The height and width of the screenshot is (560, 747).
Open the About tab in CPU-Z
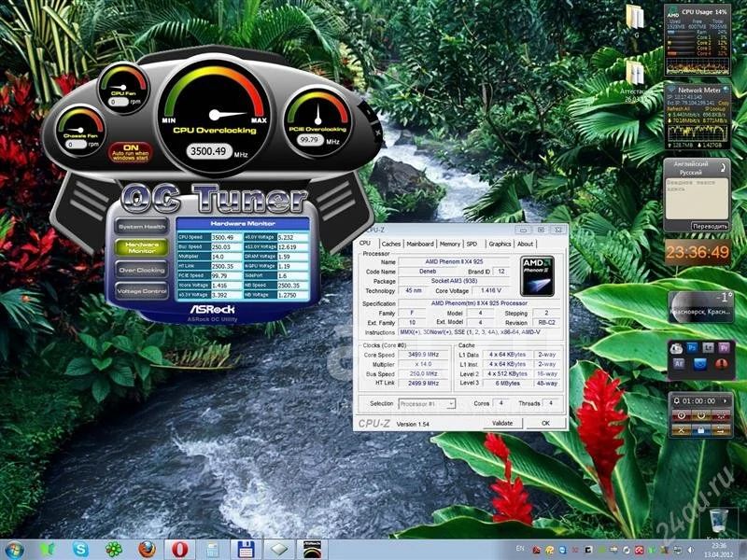pos(526,244)
